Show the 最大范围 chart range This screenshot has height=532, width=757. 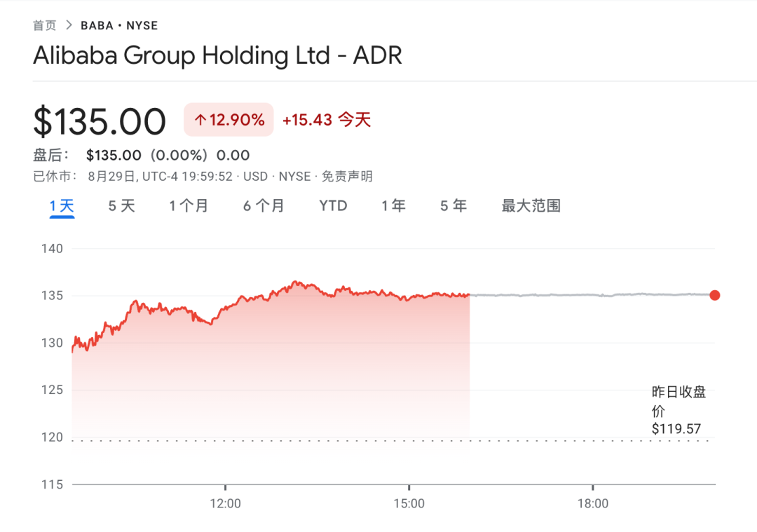[x=531, y=206]
